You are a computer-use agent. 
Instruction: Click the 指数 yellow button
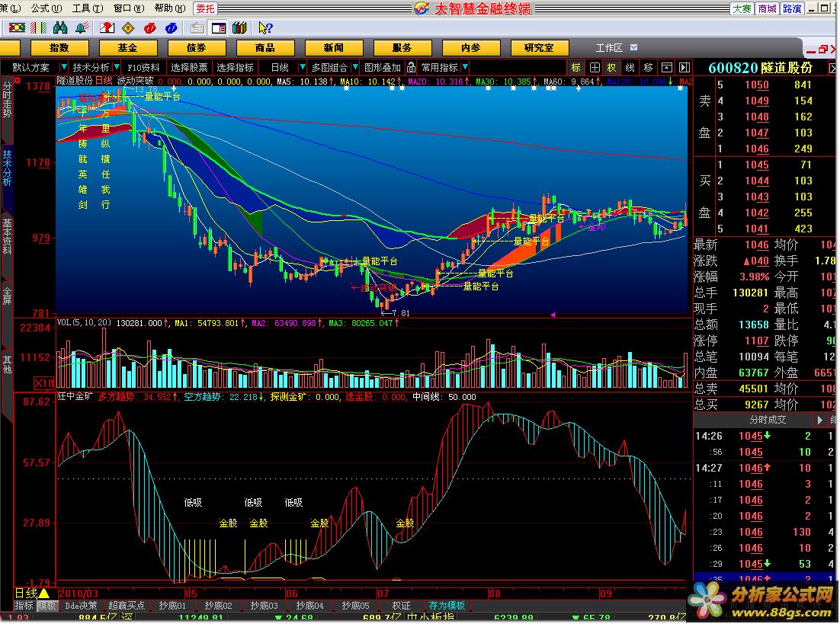59,48
